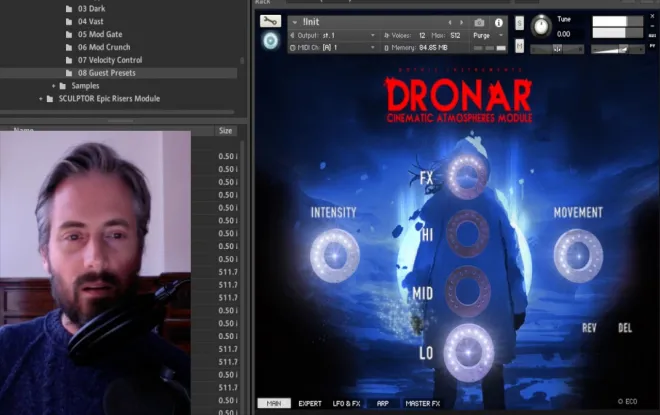Viewport: 660px width, 415px height.
Task: Toggle the DEL delay effect
Action: pos(625,328)
